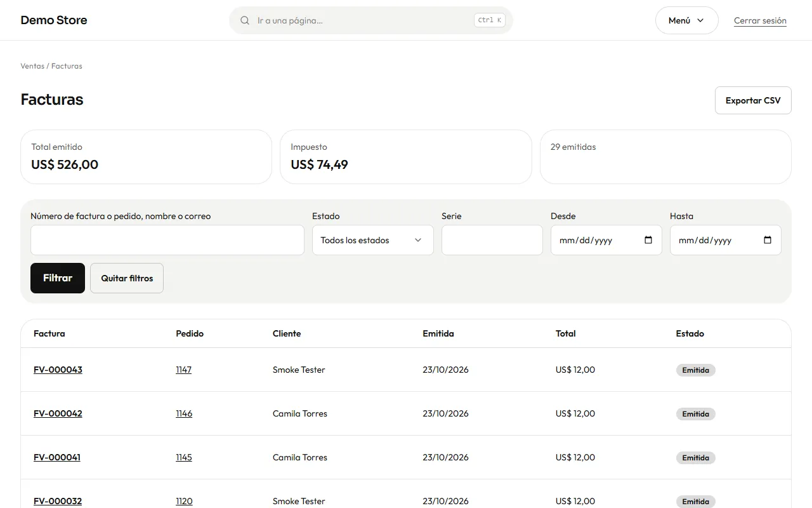
Task: Click the Serie input field
Action: [x=492, y=240]
